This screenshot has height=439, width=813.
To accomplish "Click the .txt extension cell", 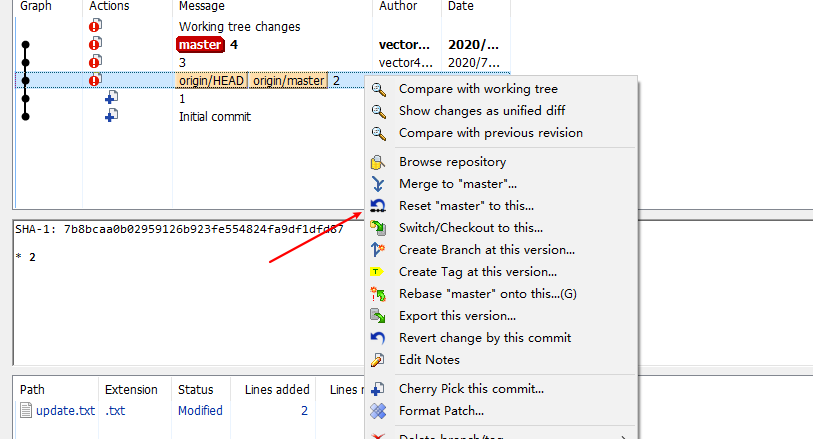I will [115, 410].
